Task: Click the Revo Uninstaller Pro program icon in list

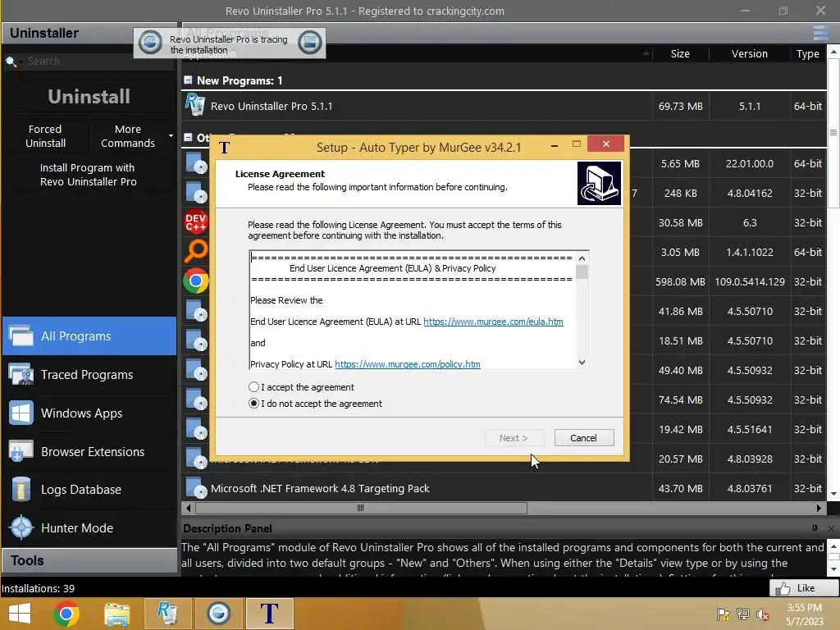Action: [195, 105]
